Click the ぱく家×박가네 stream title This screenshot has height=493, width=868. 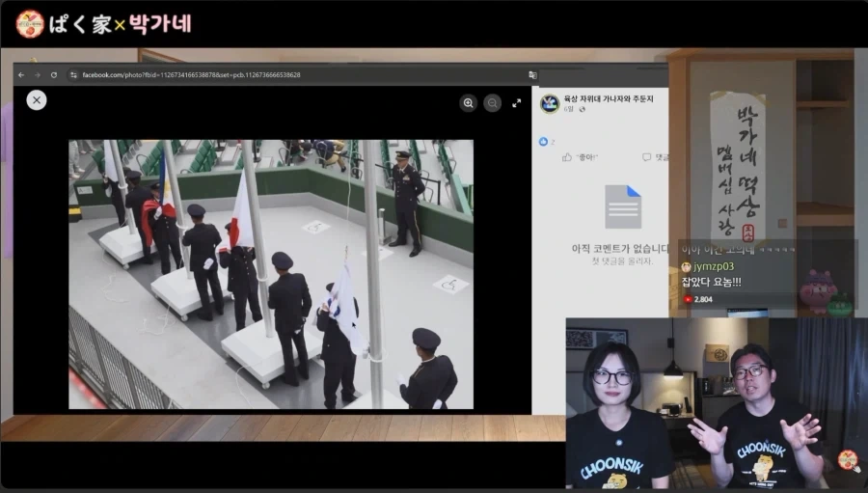point(121,24)
